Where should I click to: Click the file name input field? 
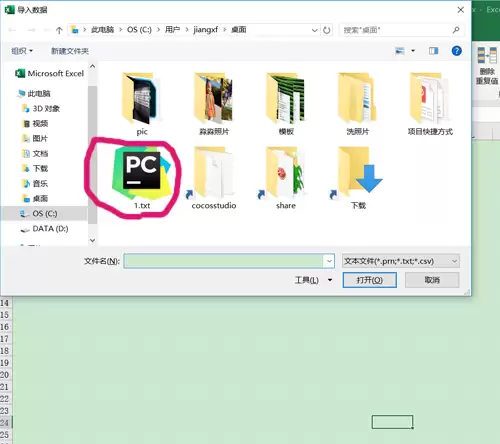pos(224,261)
